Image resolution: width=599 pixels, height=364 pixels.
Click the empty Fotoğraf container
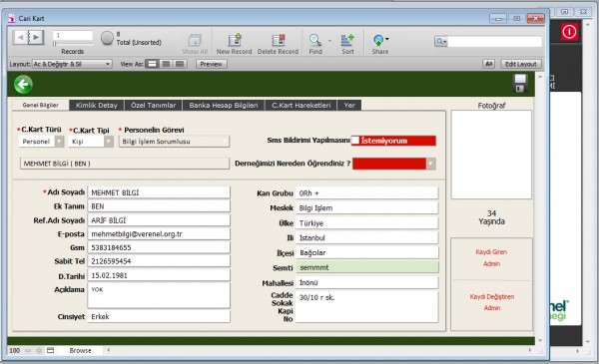pyautogui.click(x=491, y=155)
